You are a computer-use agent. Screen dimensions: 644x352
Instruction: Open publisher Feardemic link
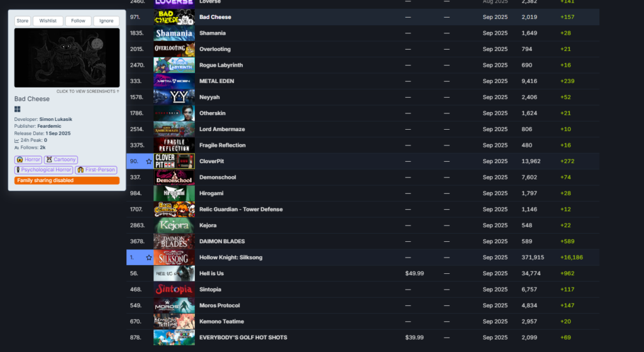[49, 126]
